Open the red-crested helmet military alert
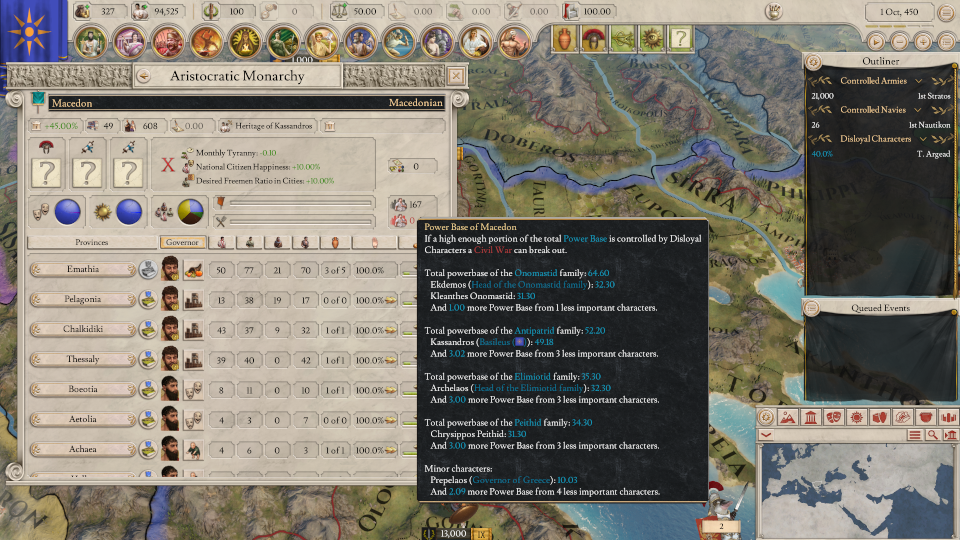The height and width of the screenshot is (540, 960). (593, 39)
